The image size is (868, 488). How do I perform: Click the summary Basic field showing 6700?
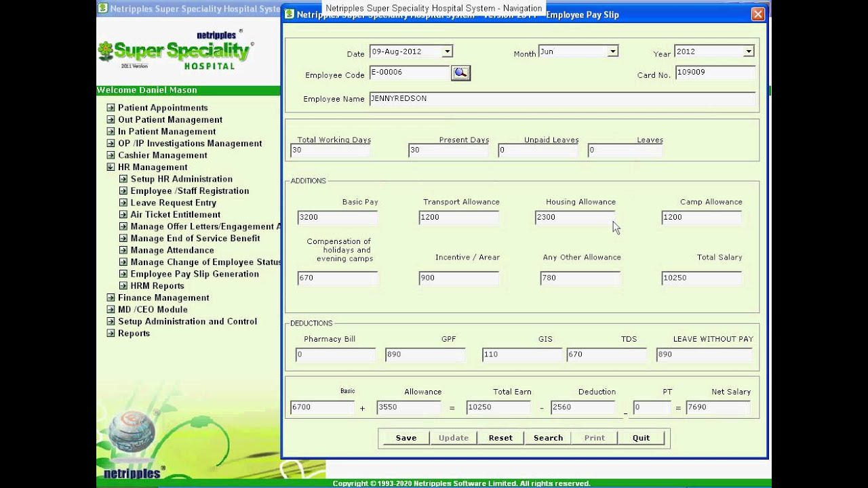point(322,408)
